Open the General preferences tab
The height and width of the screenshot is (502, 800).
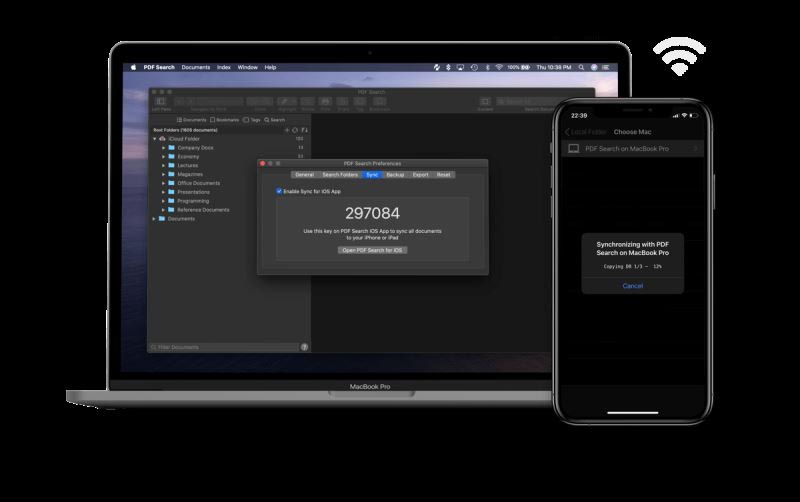pyautogui.click(x=305, y=174)
